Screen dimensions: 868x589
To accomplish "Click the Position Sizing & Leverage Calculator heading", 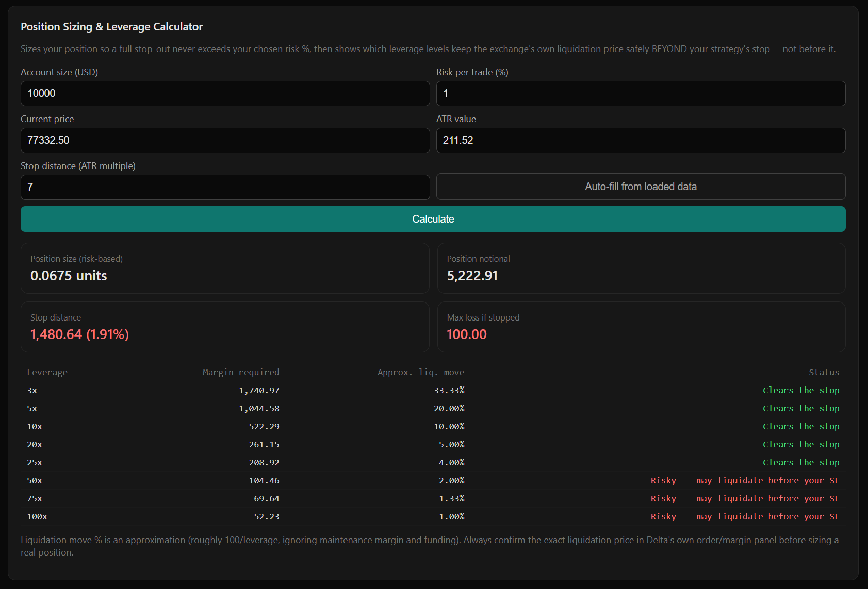I will pos(111,27).
